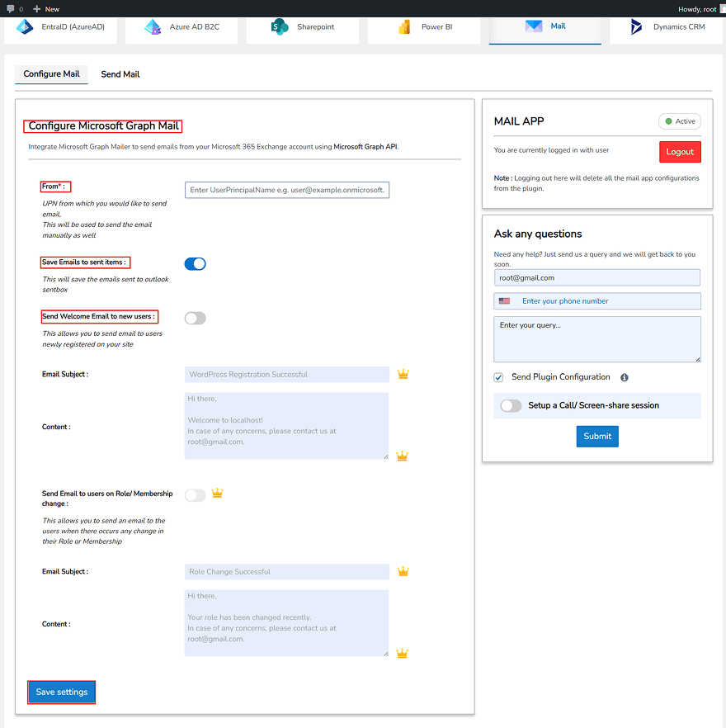The height and width of the screenshot is (728, 726).
Task: Click crown icon beside welcome Email Subject
Action: (x=403, y=374)
